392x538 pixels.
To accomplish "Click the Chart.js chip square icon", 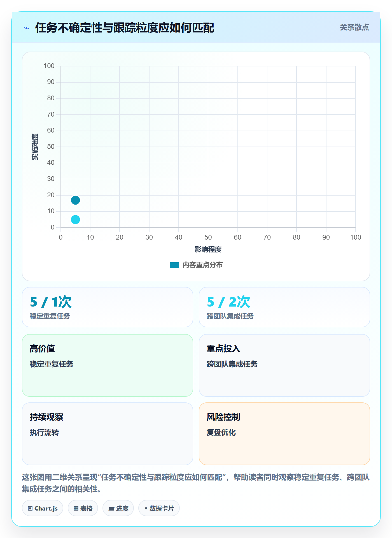I will point(30,508).
